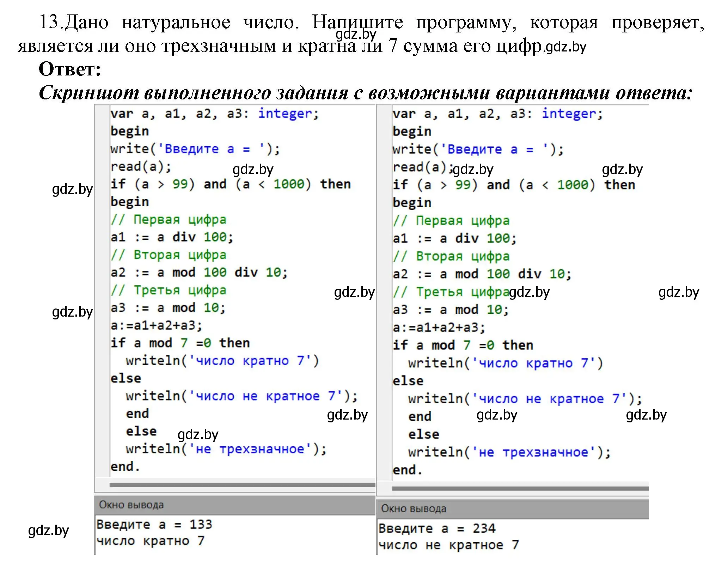Click 'a3 := a mod 10;' in right editor

click(x=451, y=310)
